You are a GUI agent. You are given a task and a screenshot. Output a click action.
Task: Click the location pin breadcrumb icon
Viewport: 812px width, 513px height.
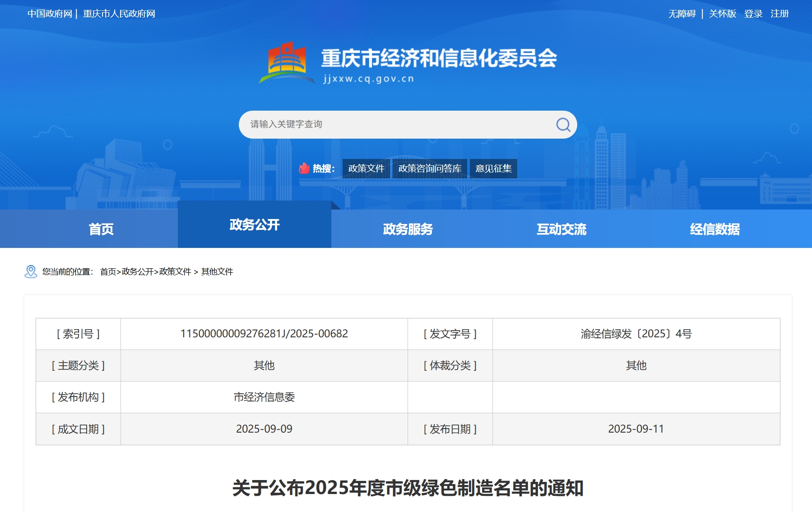click(31, 271)
